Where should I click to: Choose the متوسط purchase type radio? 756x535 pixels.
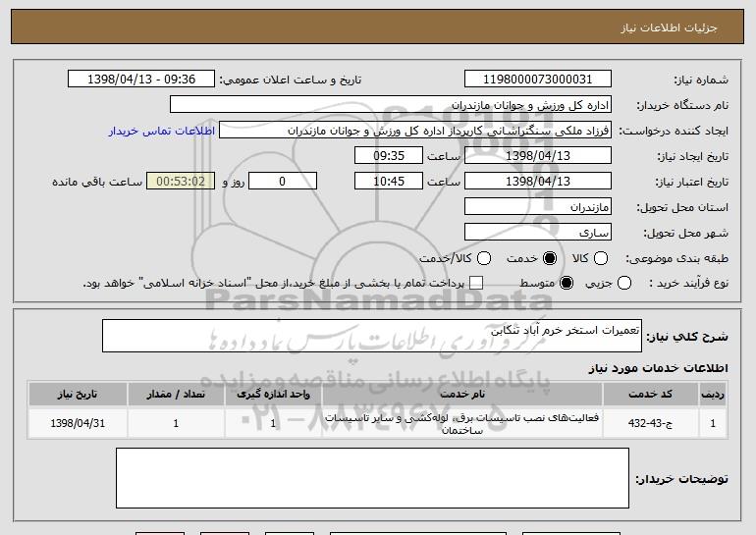[567, 283]
